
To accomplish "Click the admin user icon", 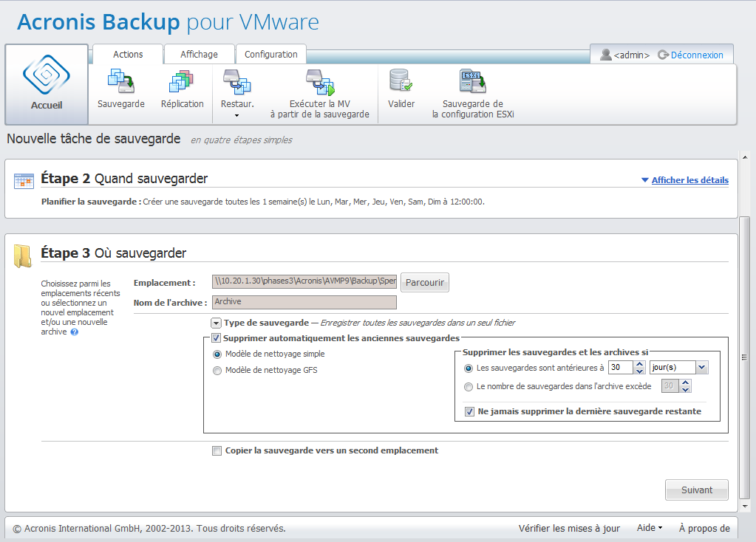I will point(605,55).
